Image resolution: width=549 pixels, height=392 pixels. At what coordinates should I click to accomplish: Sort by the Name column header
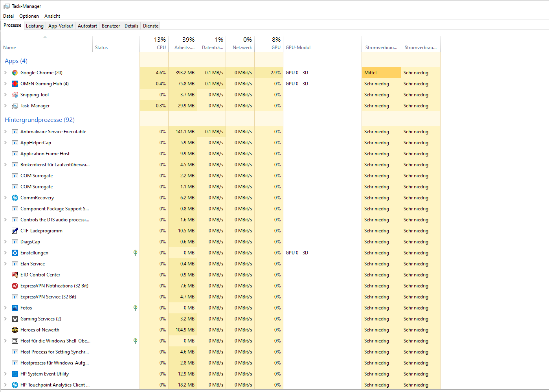tap(46, 44)
